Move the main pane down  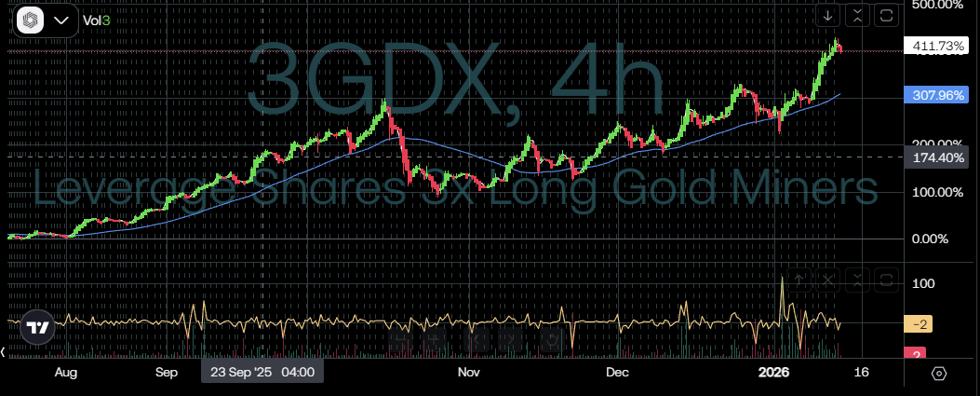point(826,16)
